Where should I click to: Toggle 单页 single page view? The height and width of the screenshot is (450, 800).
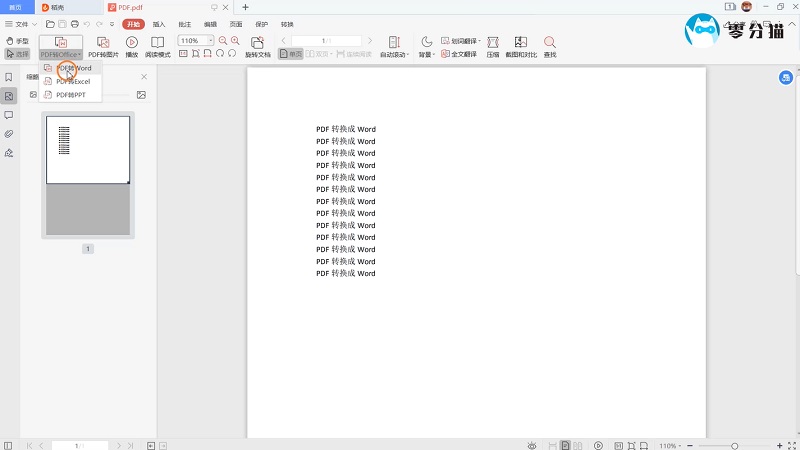click(x=291, y=54)
